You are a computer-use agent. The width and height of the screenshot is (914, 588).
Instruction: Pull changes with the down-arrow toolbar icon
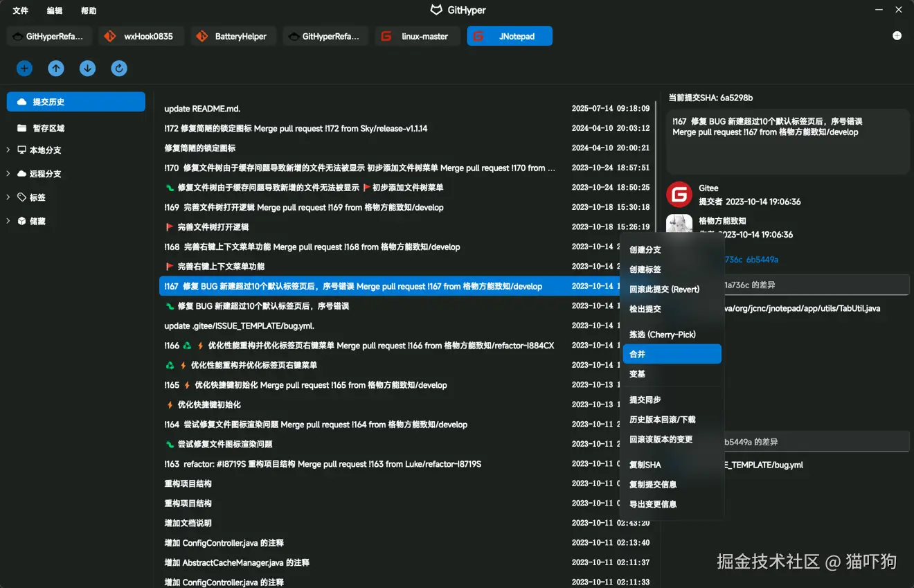(x=87, y=68)
